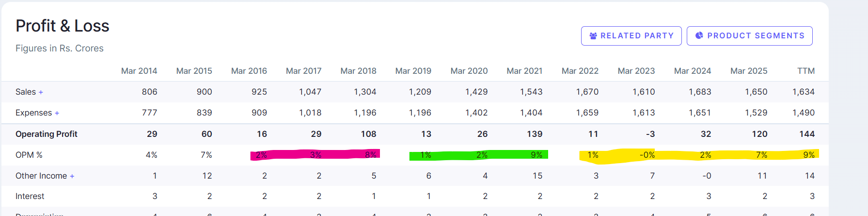Click the Operating Profit row label

47,134
